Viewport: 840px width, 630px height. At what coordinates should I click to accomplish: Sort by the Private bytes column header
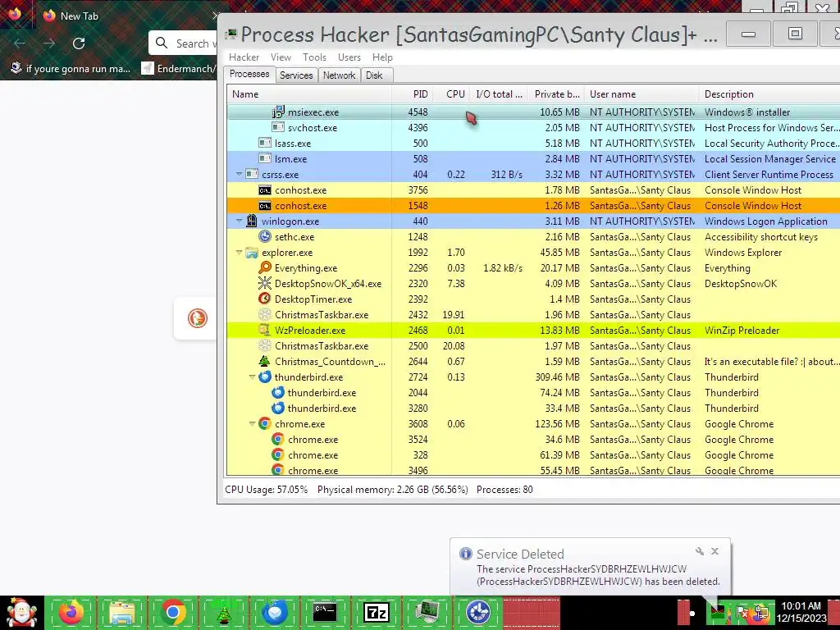[556, 94]
